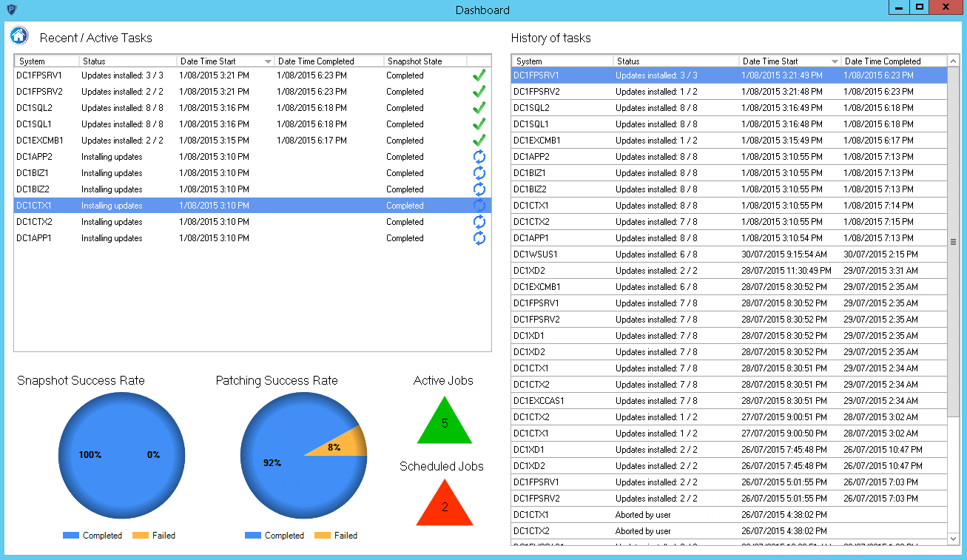Click the green checkmark in the DC1SQL1 row
Viewport: 967px width, 560px height.
(479, 124)
